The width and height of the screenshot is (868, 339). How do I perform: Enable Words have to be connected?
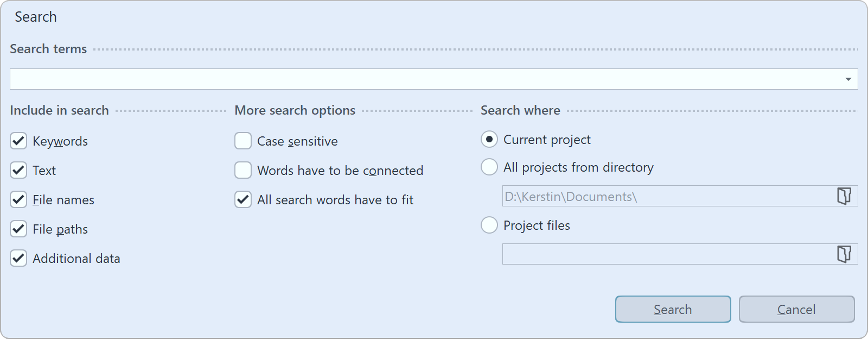tap(242, 170)
